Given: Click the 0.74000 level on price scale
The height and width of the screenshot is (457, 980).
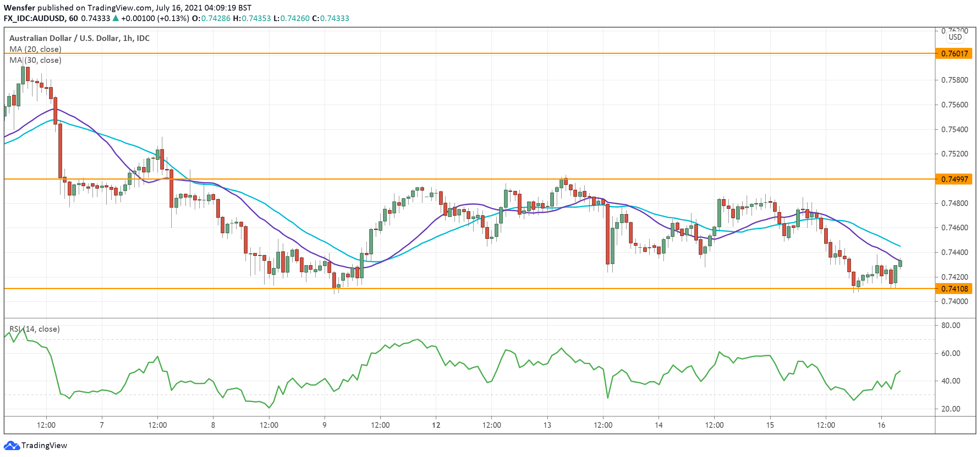Looking at the screenshot, I should click(x=954, y=301).
